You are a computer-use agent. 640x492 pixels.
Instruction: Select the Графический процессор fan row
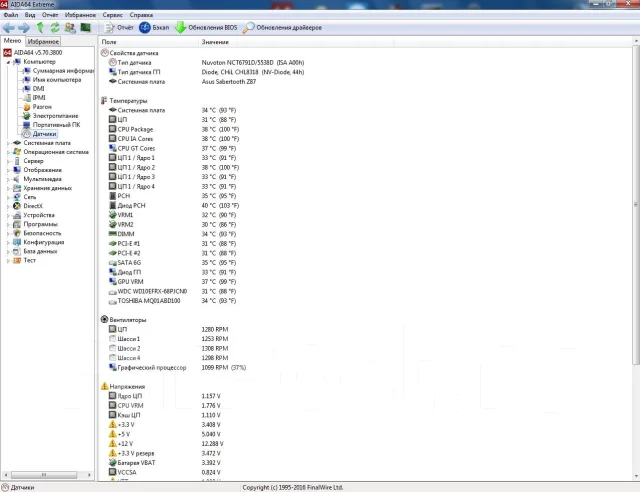177,367
